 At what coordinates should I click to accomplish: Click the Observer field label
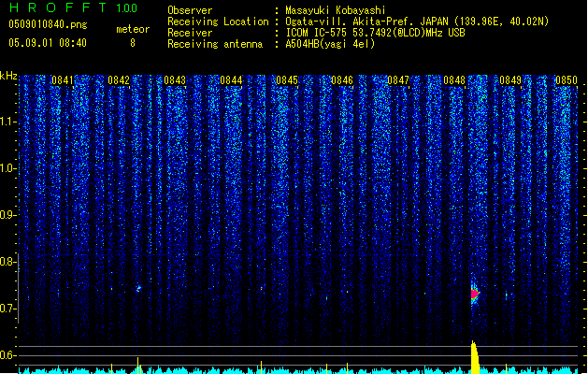[190, 10]
